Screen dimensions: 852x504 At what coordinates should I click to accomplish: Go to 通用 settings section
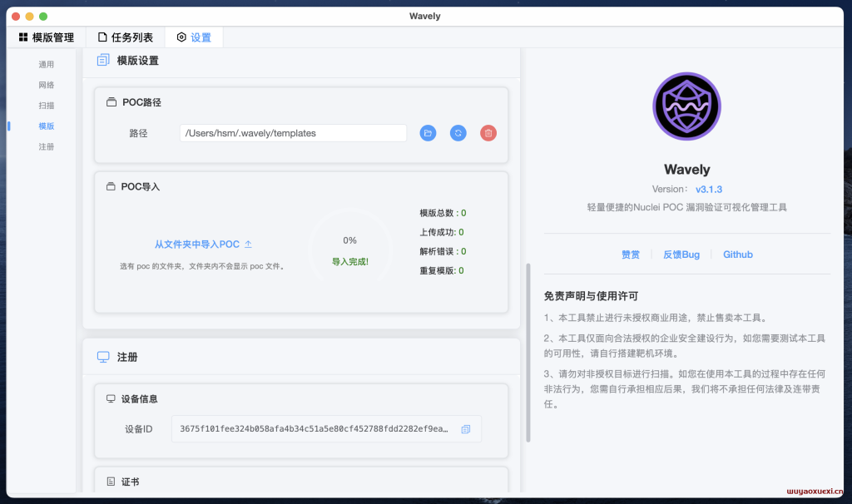pyautogui.click(x=47, y=65)
